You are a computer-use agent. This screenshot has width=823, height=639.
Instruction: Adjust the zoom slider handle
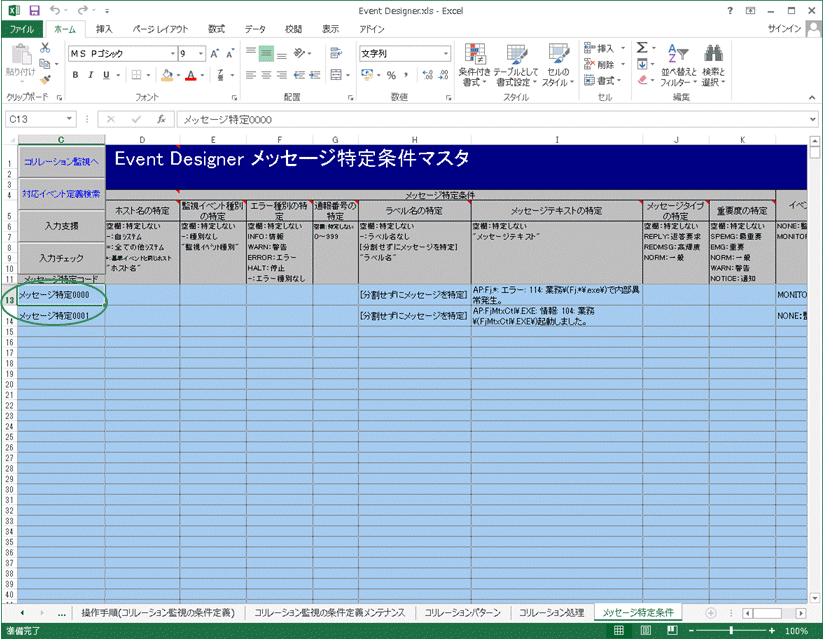(731, 630)
